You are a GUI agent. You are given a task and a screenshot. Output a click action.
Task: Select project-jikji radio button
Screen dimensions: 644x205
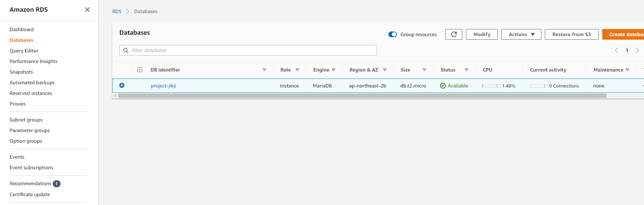[122, 85]
